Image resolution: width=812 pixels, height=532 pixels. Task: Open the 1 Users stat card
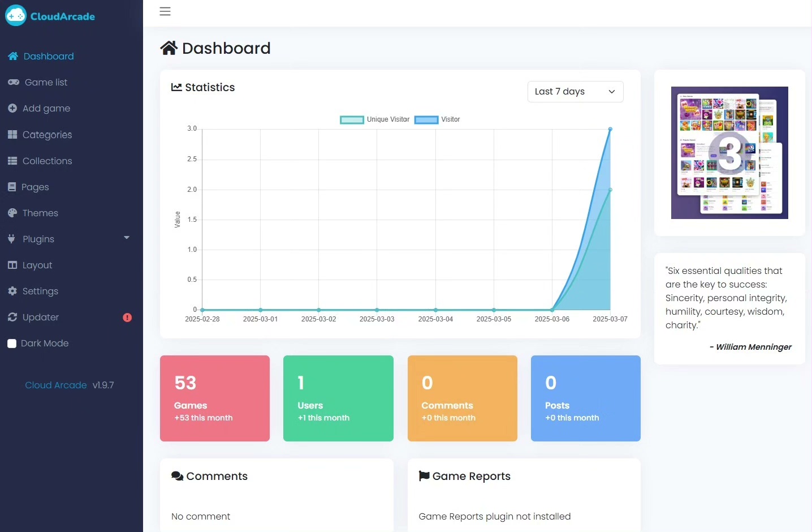[338, 398]
